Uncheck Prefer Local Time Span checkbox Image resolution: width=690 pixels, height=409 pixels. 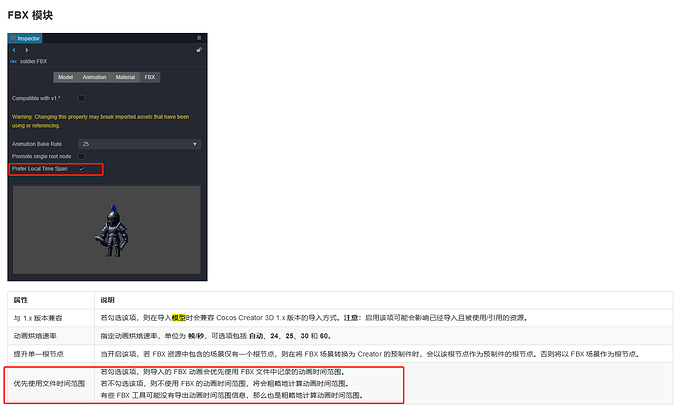[81, 169]
